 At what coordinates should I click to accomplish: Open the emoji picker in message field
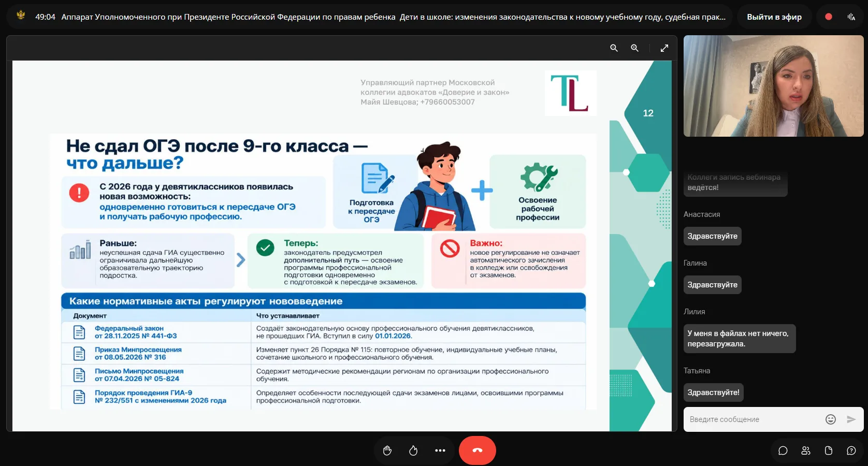831,419
